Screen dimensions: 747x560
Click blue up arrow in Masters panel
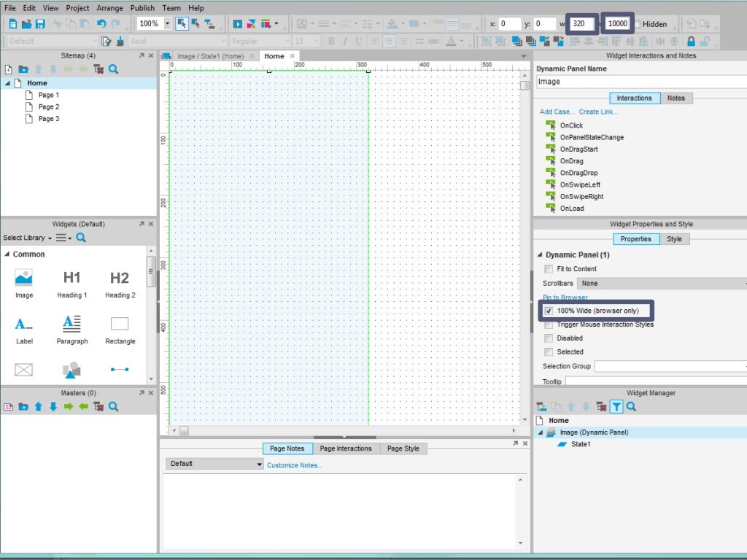pyautogui.click(x=39, y=407)
